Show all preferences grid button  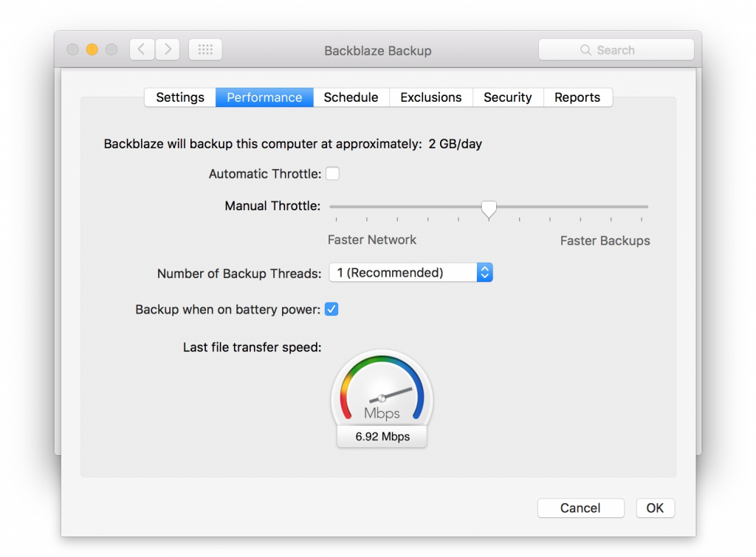(x=205, y=49)
